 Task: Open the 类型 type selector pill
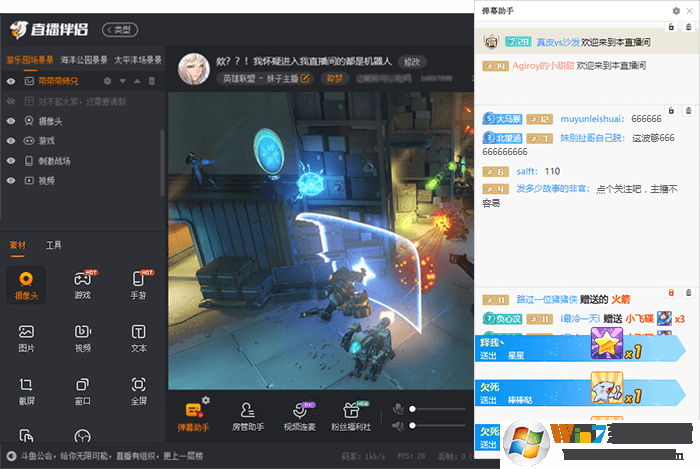pyautogui.click(x=120, y=30)
